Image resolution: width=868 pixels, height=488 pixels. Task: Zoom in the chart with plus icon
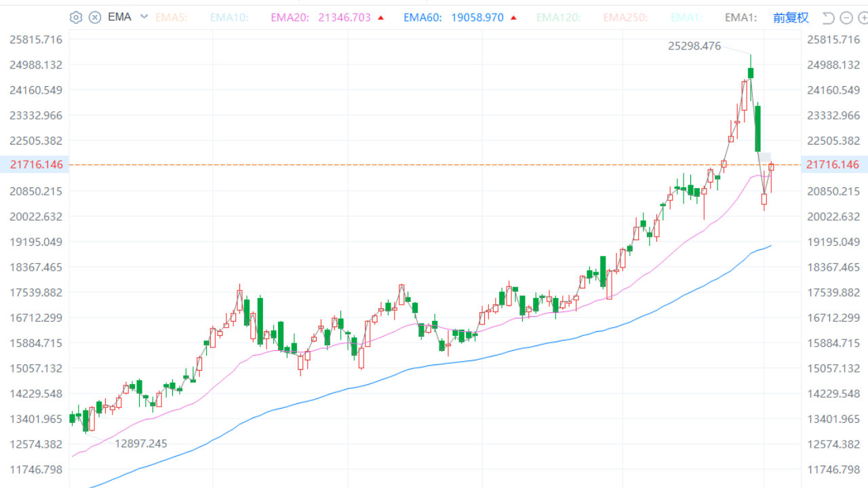(863, 18)
